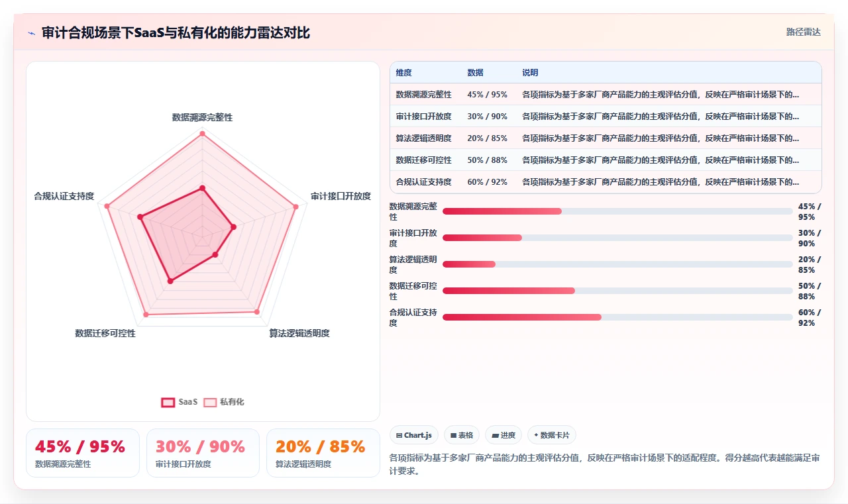Image resolution: width=848 pixels, height=504 pixels.
Task: Click the radar axis label 数据迁移可控性
Action: pos(105,333)
